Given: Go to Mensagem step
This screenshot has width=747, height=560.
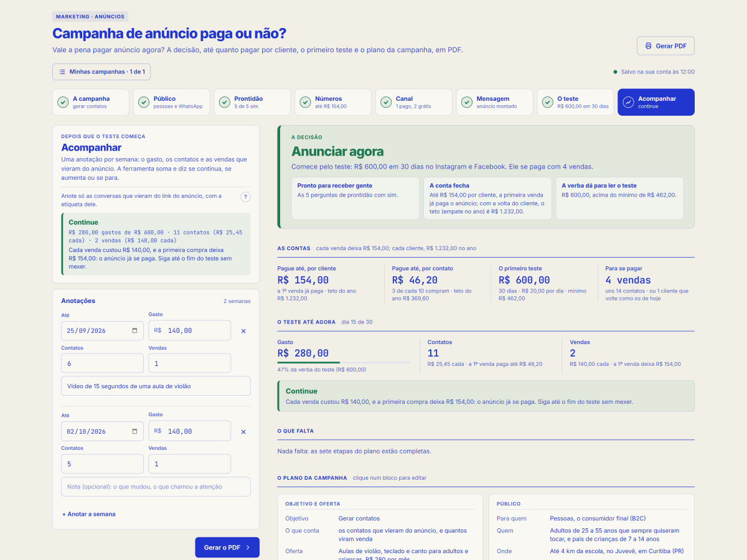Looking at the screenshot, I should pyautogui.click(x=495, y=102).
